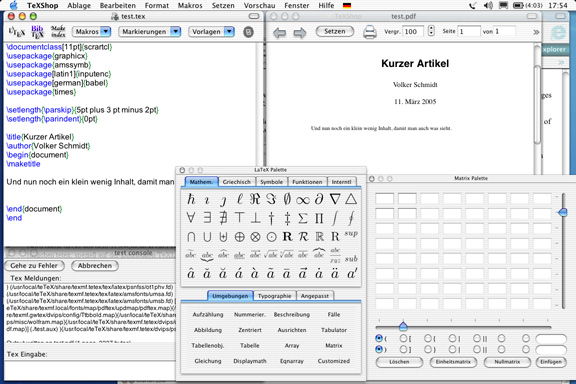The image size is (576, 384).
Task: Print the PDF using the printer icon
Action: coord(370,32)
